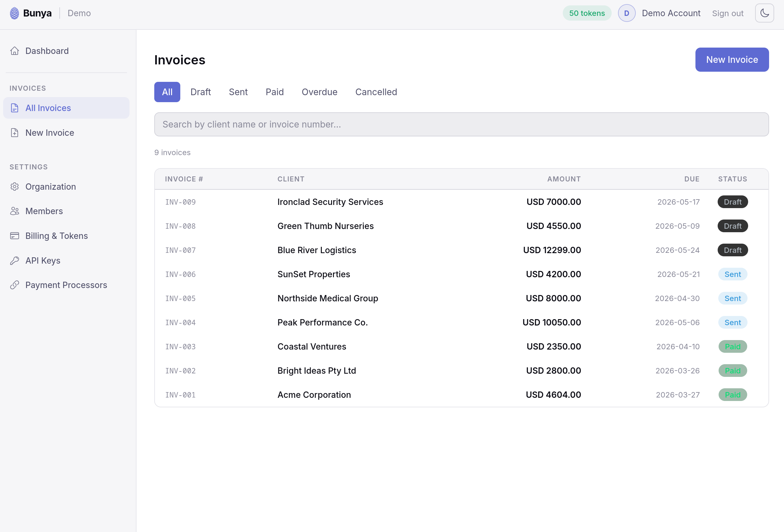Show only Paid invoices tab
This screenshot has height=532, width=784.
coord(274,92)
